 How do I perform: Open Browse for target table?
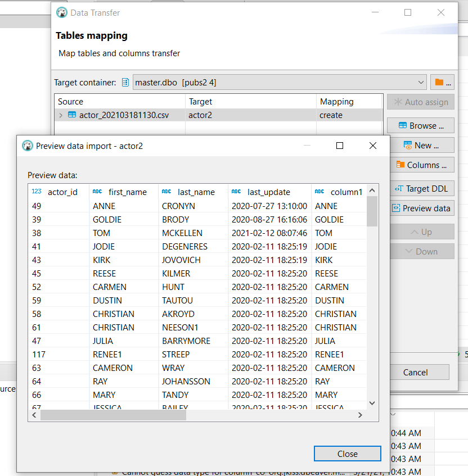tap(421, 125)
